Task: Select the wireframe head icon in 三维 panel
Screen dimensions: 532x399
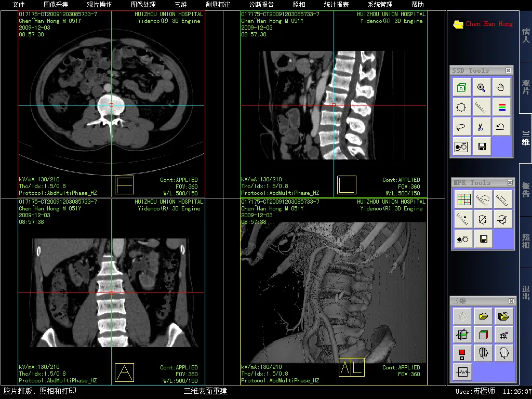Action: (x=484, y=354)
